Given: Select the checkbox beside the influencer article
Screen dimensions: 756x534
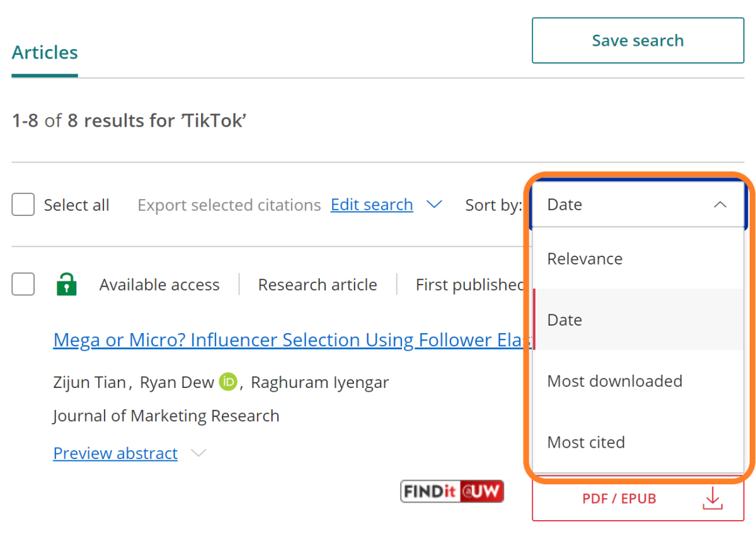Looking at the screenshot, I should (x=23, y=284).
